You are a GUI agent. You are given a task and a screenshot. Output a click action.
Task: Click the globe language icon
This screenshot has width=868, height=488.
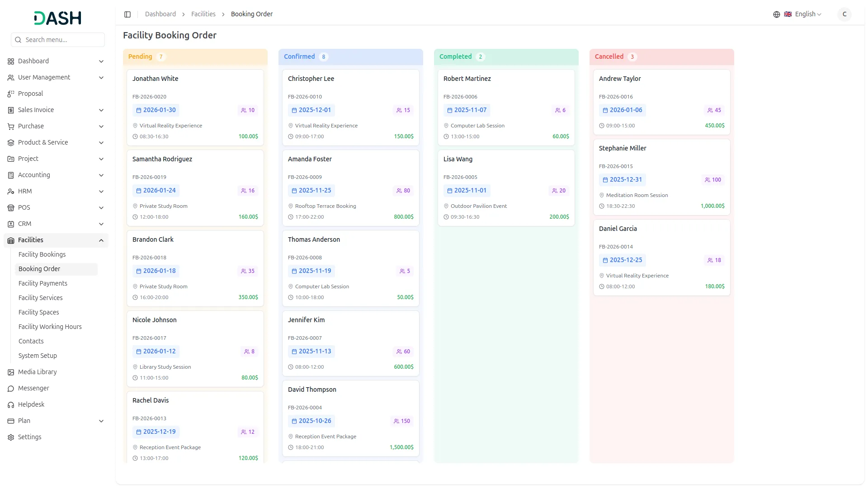point(776,14)
